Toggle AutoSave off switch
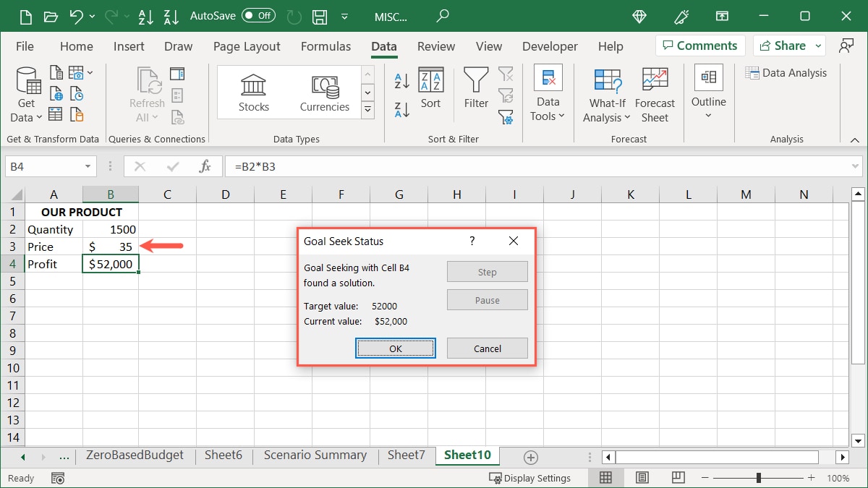Image resolution: width=868 pixels, height=488 pixels. click(x=258, y=14)
